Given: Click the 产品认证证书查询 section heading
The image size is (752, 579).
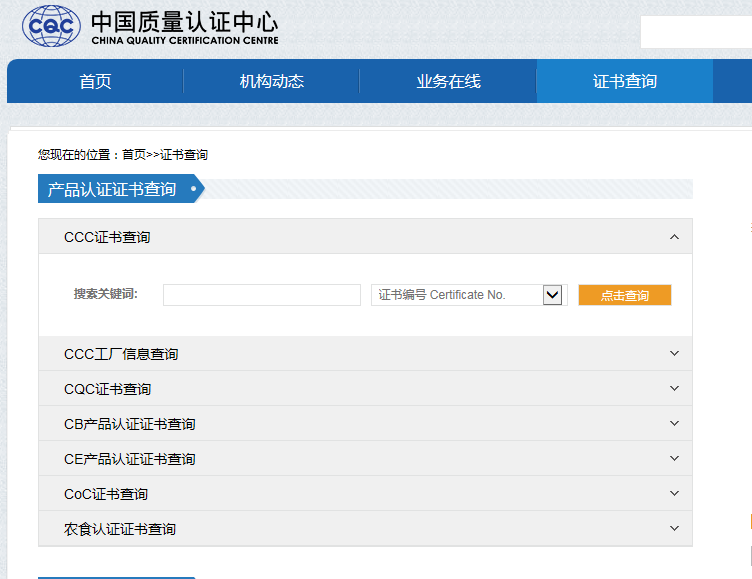Looking at the screenshot, I should 112,189.
